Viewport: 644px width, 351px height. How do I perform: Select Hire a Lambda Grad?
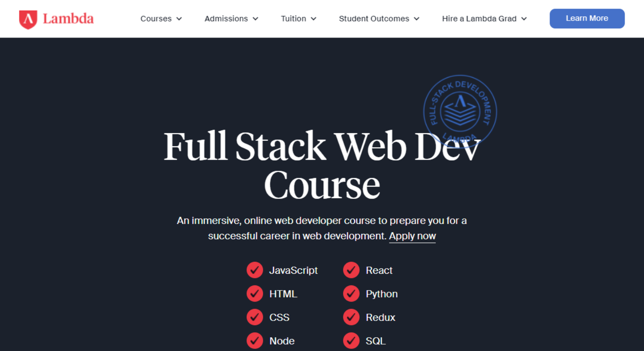(480, 18)
